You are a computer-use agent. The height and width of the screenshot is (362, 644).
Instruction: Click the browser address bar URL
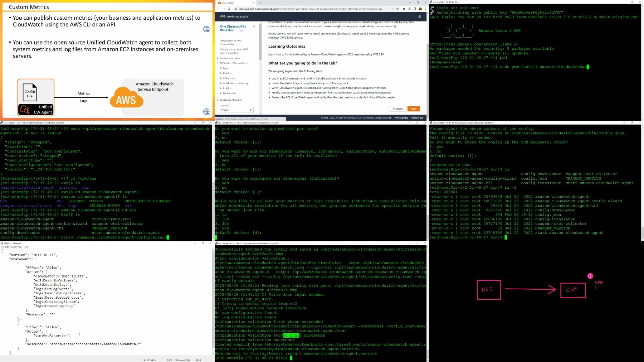310,9
